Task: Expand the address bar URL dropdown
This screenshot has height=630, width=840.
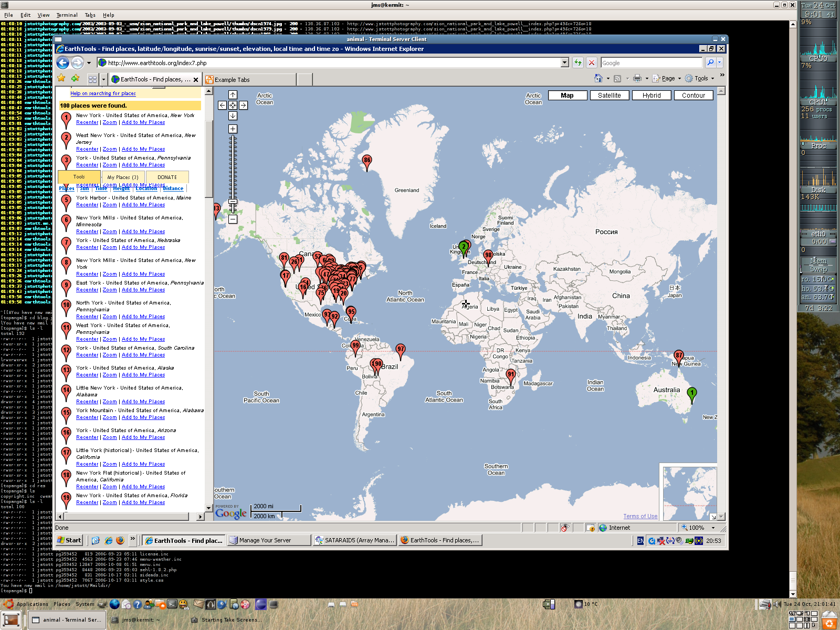Action: point(565,62)
